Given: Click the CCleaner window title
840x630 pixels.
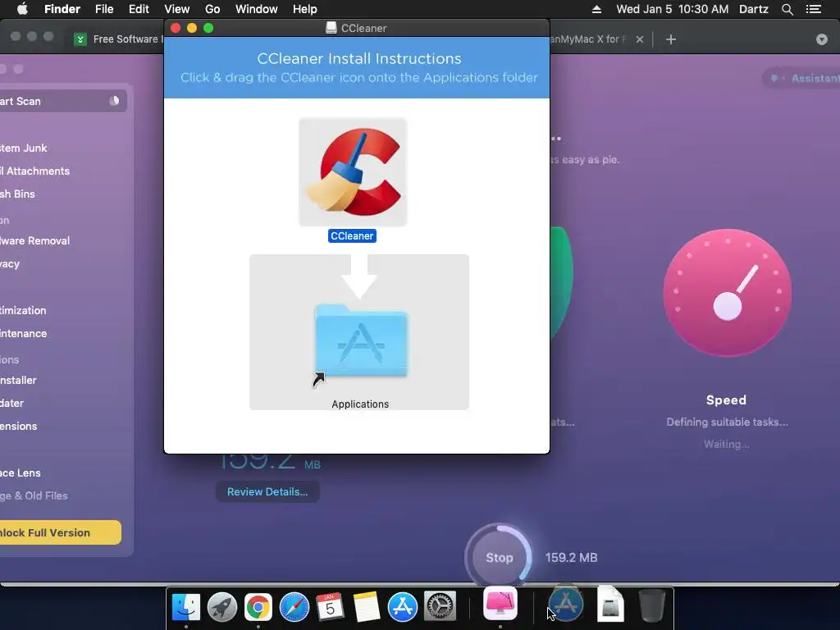Looking at the screenshot, I should point(363,28).
